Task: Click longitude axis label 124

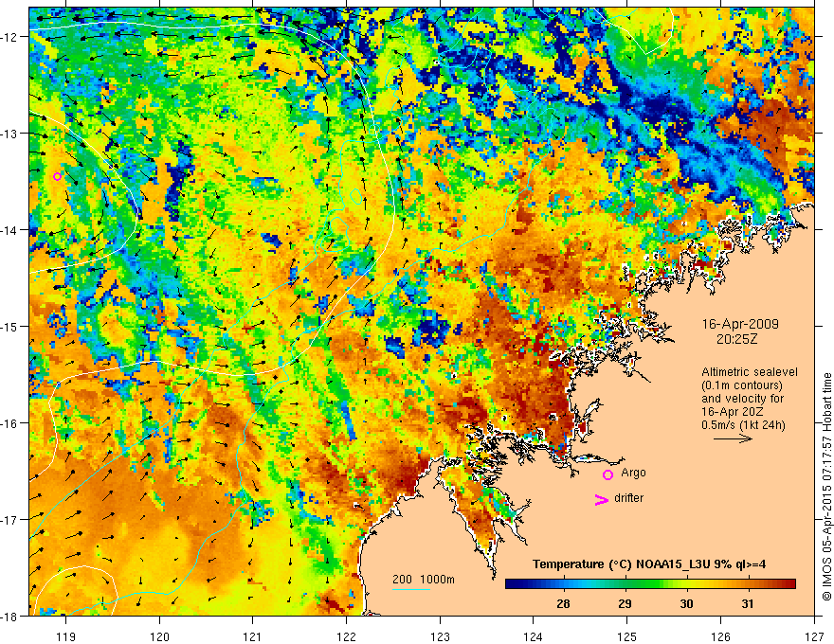Action: point(533,636)
